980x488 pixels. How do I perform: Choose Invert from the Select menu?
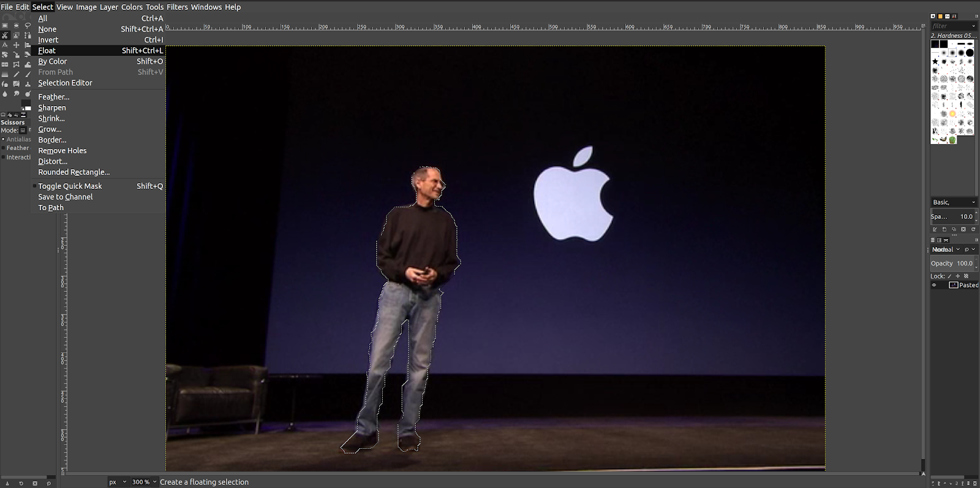98,40
